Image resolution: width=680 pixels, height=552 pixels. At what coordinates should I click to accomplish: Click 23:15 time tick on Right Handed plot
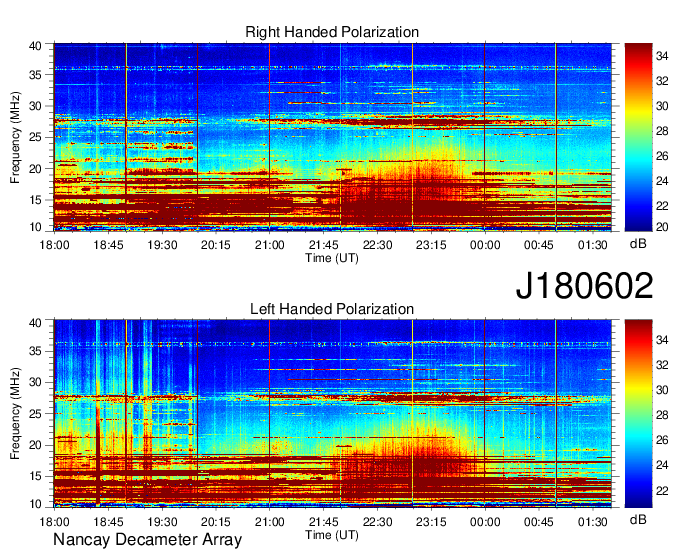tap(431, 245)
